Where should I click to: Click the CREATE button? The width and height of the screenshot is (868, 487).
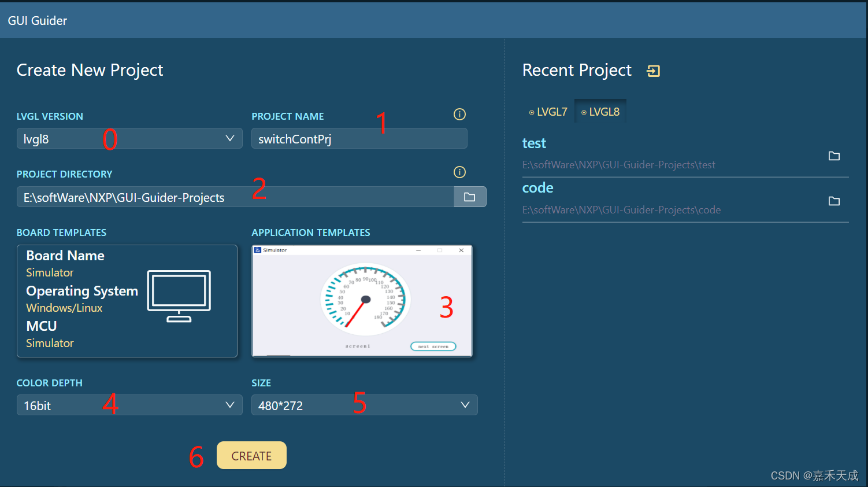[x=251, y=455]
